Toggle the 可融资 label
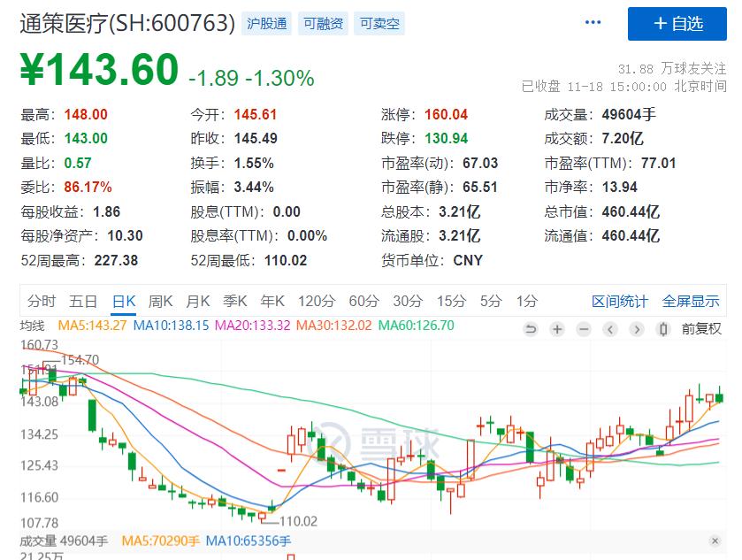 (325, 24)
